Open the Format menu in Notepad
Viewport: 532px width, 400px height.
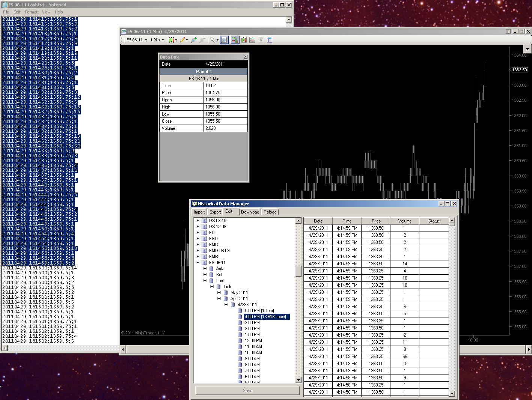click(31, 12)
